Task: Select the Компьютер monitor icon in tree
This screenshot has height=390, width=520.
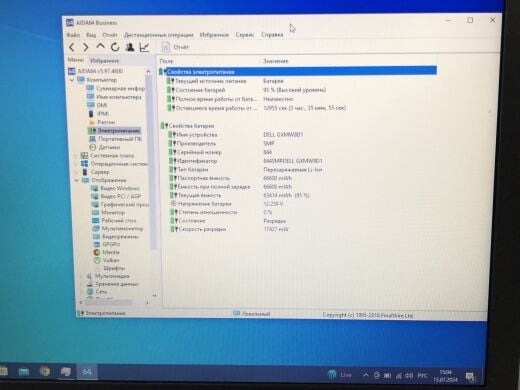Action: (81, 80)
